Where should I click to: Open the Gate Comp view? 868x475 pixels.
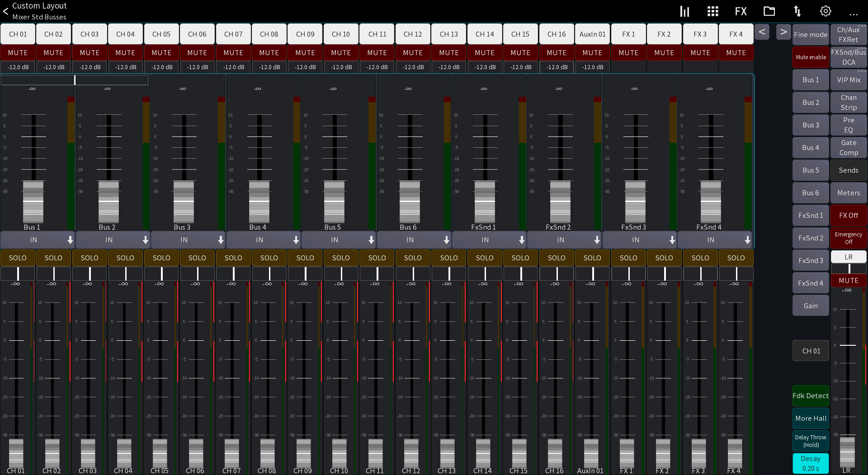tap(849, 148)
